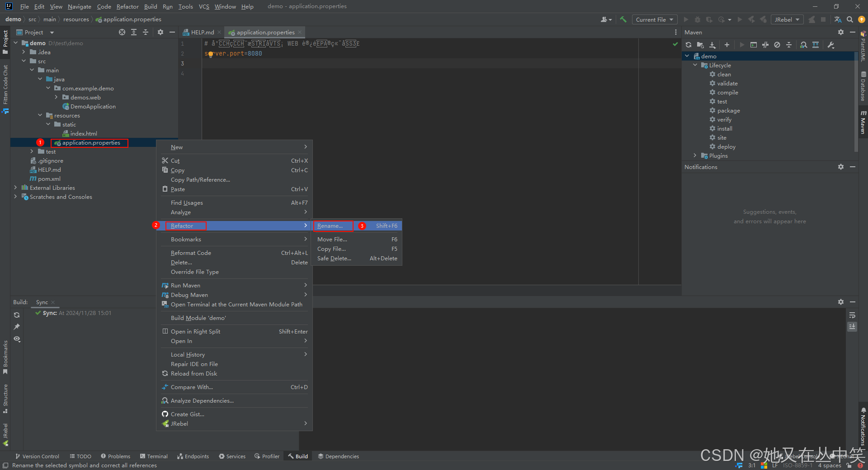868x470 pixels.
Task: Toggle Skip Tests mode in Maven toolbar
Action: 777,45
